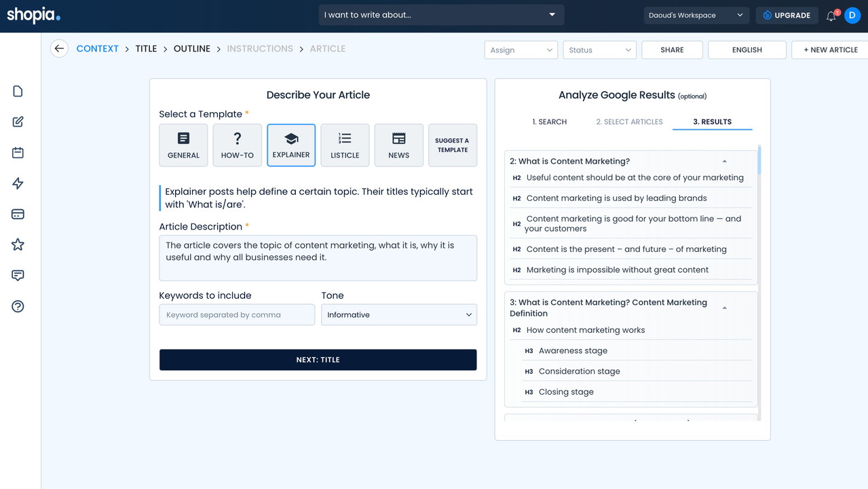The width and height of the screenshot is (868, 489).
Task: Open the document icon in sidebar
Action: point(18,92)
